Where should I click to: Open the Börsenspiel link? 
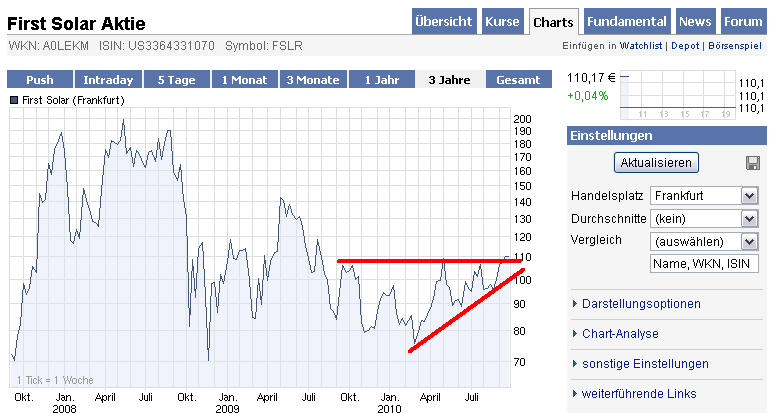735,46
